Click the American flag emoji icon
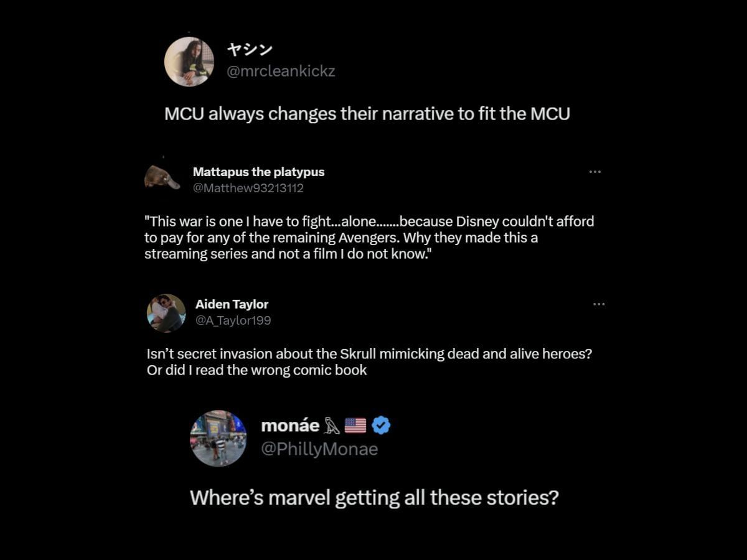747x560 pixels. tap(355, 426)
